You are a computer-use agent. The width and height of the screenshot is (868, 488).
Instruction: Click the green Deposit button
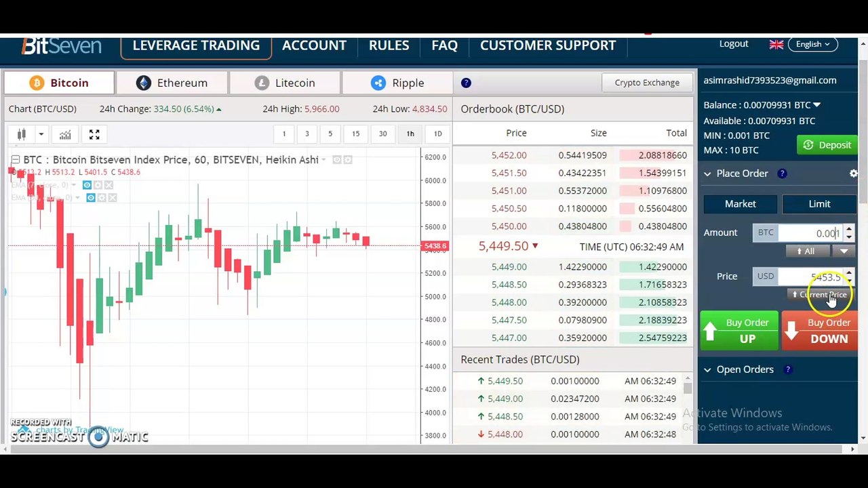tap(827, 144)
